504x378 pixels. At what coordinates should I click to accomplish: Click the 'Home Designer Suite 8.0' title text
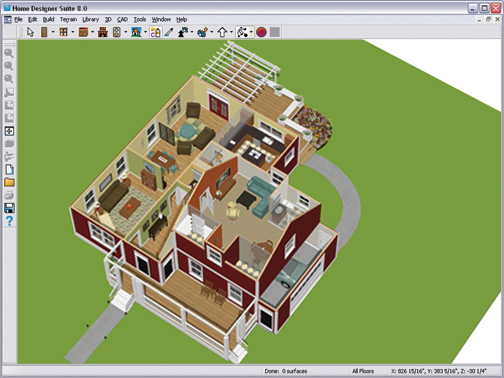(50, 9)
